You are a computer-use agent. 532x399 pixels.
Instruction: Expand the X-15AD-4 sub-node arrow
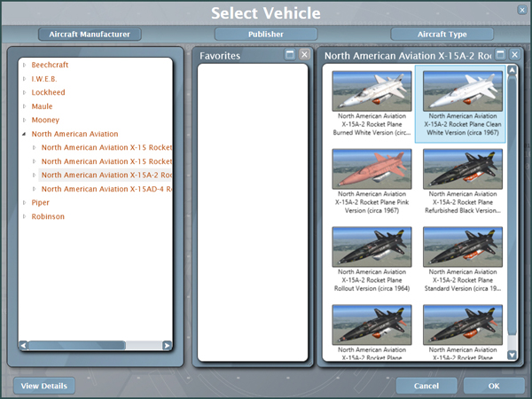pyautogui.click(x=35, y=189)
